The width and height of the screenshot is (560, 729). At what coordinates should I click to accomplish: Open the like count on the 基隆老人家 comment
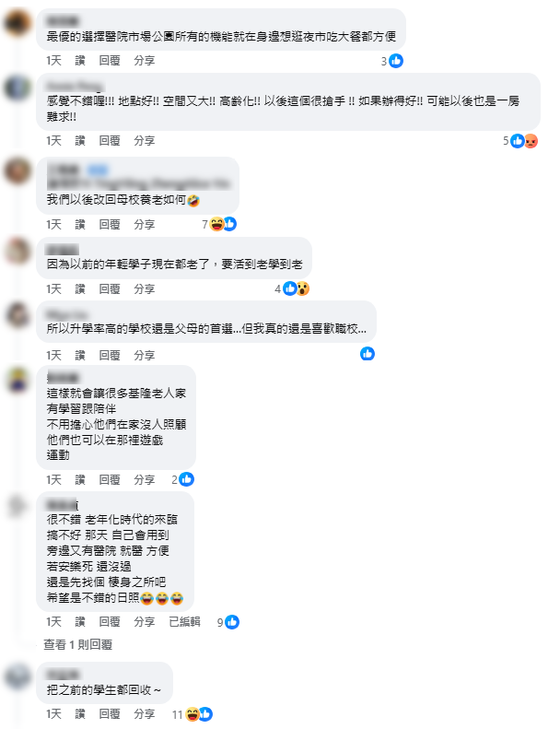pos(182,479)
